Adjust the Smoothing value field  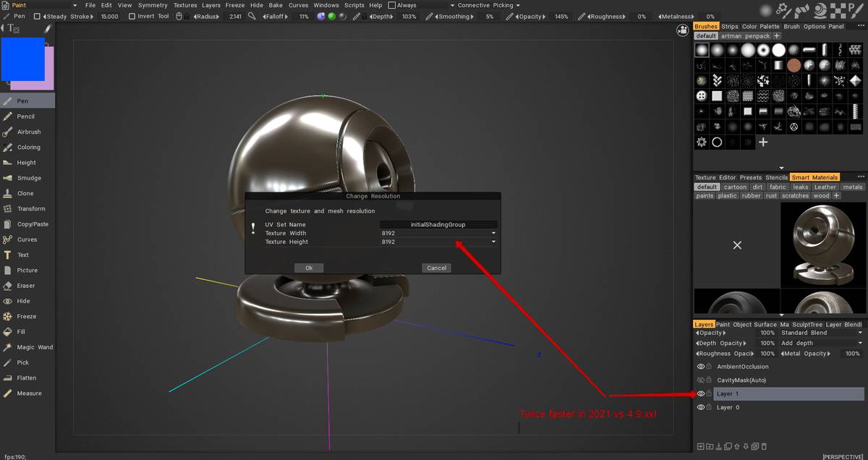pyautogui.click(x=490, y=16)
